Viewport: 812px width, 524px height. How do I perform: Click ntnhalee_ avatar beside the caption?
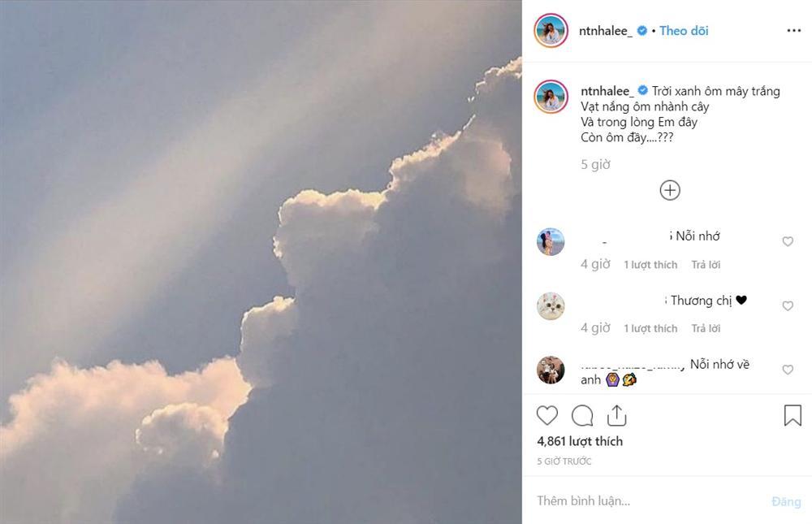551,97
